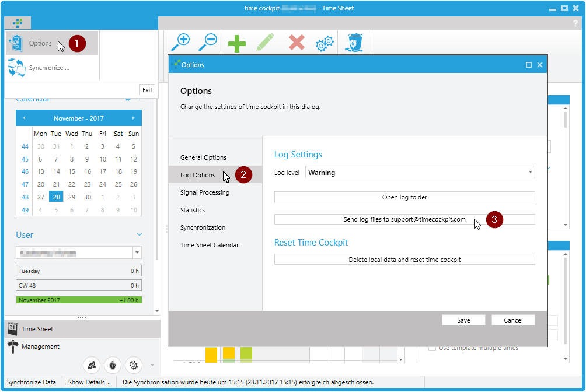Click the left panel scroll down arrow
The height and width of the screenshot is (392, 586).
[x=157, y=311]
